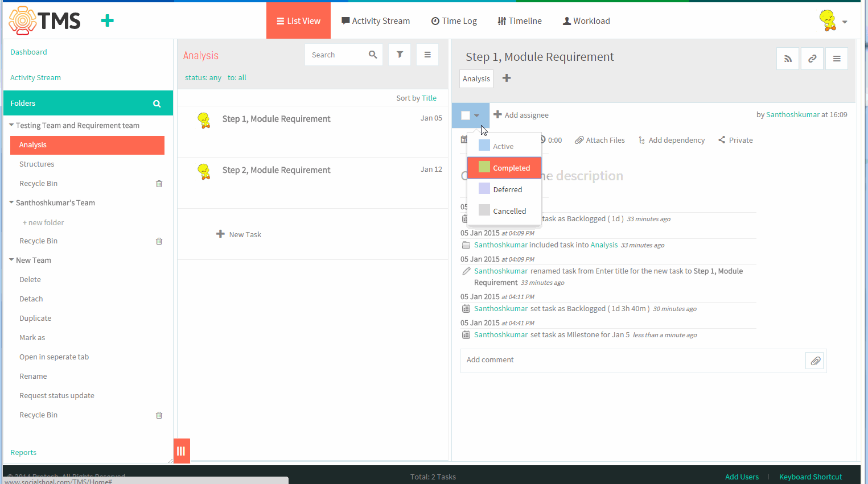Switch to List View tab
This screenshot has width=868, height=484.
click(x=298, y=20)
